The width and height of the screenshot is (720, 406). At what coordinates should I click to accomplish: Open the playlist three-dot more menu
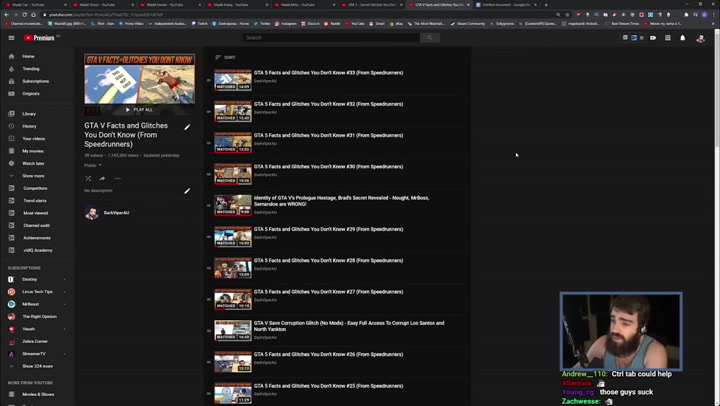tap(118, 179)
